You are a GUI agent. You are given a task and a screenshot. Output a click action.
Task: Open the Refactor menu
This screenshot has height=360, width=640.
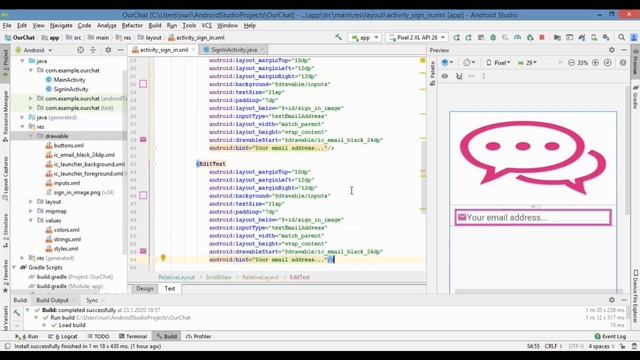coord(132,25)
